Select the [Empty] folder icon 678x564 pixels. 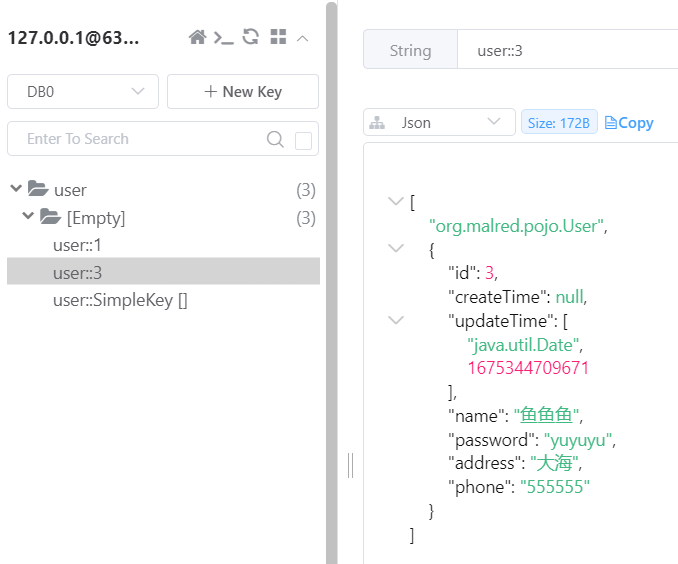50,216
